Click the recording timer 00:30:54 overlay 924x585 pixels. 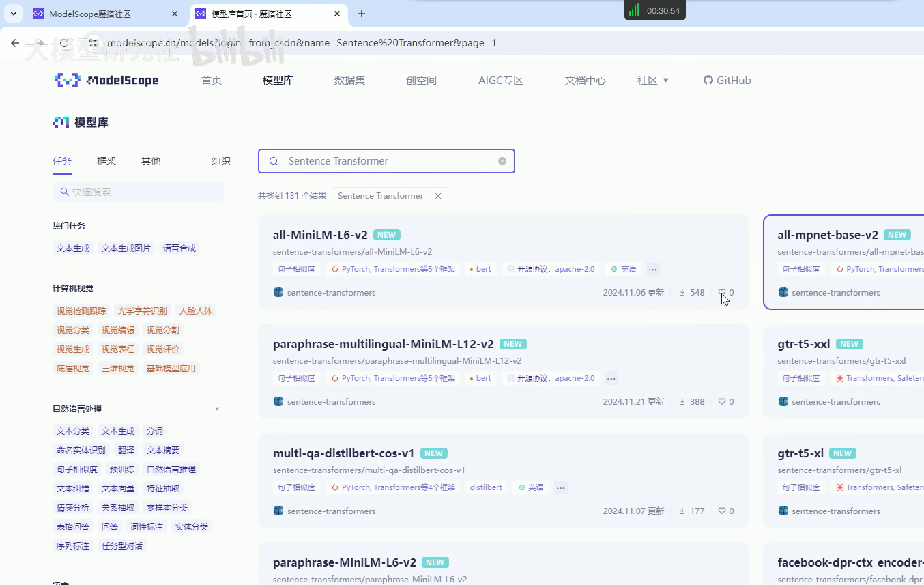click(x=654, y=10)
